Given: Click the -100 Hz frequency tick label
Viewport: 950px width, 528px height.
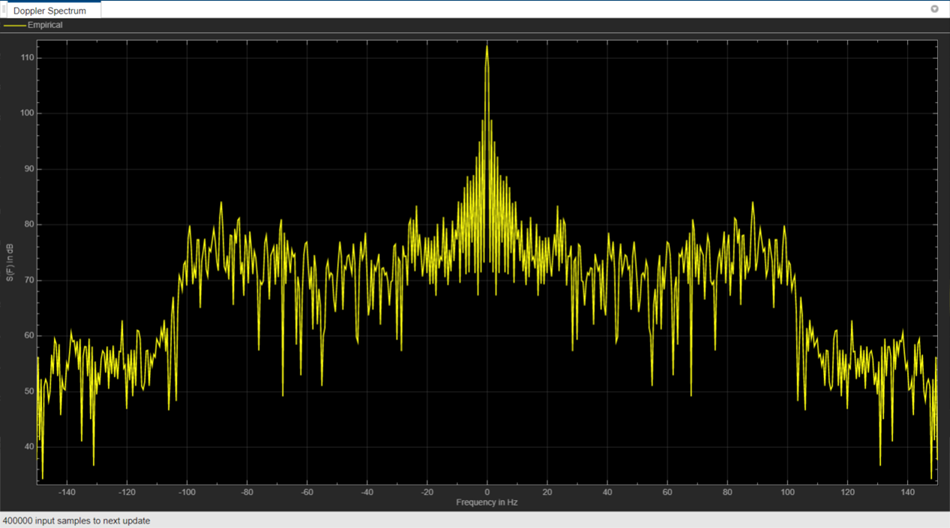Looking at the screenshot, I should [186, 492].
